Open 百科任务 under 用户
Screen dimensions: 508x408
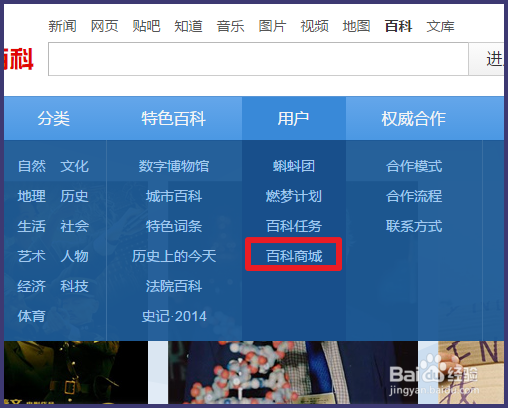[x=294, y=226]
